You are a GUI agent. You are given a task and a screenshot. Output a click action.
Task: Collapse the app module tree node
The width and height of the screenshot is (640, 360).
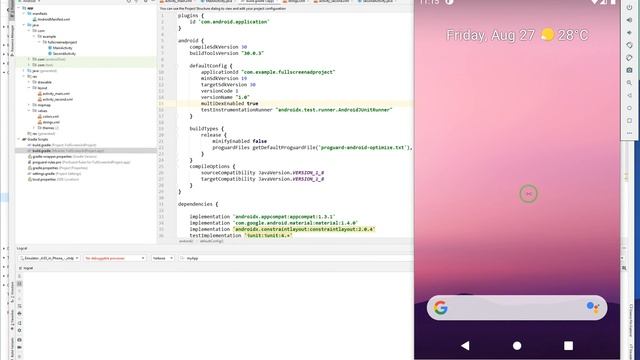tap(19, 8)
